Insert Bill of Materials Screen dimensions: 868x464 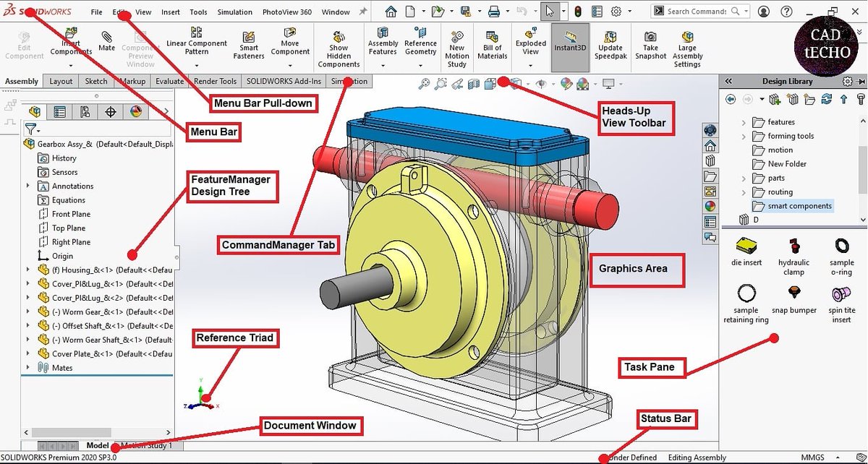click(493, 46)
